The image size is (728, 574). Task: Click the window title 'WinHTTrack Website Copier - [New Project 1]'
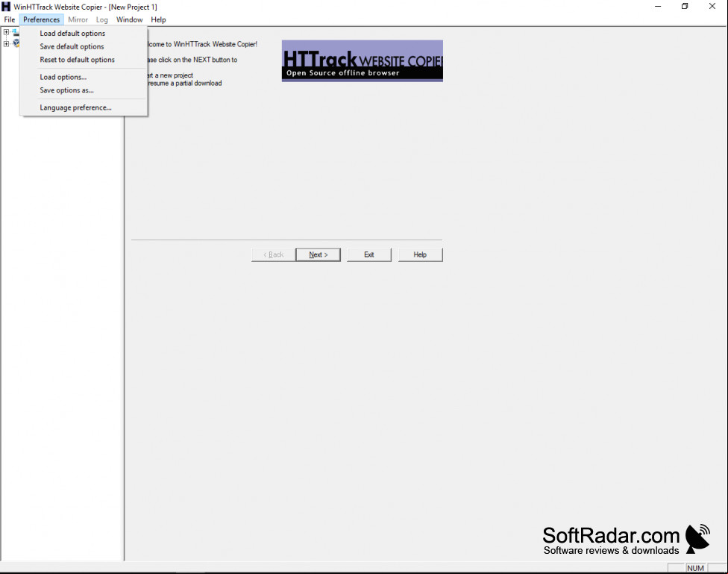86,7
